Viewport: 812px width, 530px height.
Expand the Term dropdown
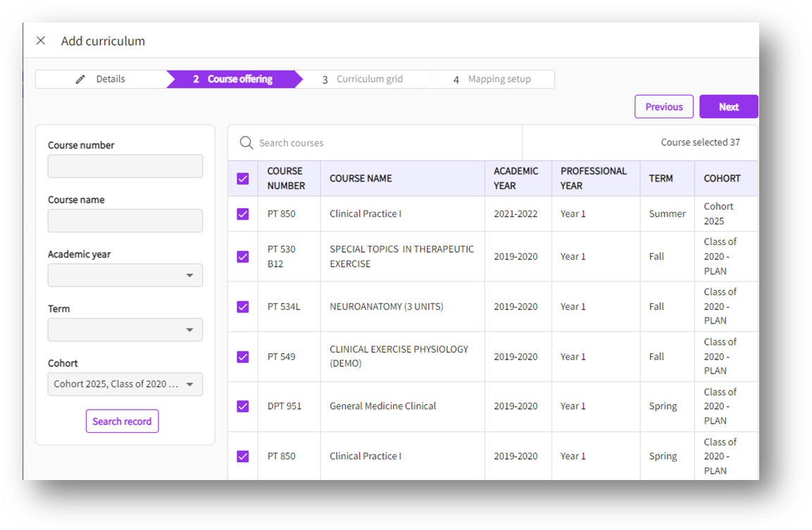pyautogui.click(x=125, y=330)
